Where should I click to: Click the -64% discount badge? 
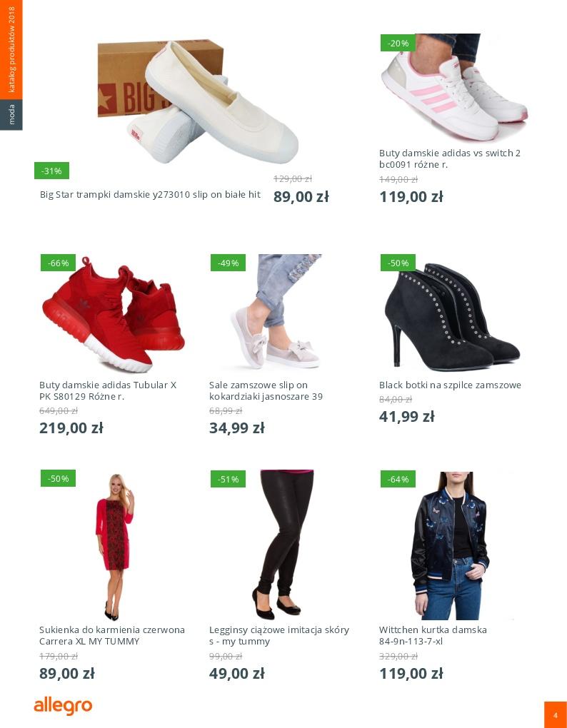(398, 479)
